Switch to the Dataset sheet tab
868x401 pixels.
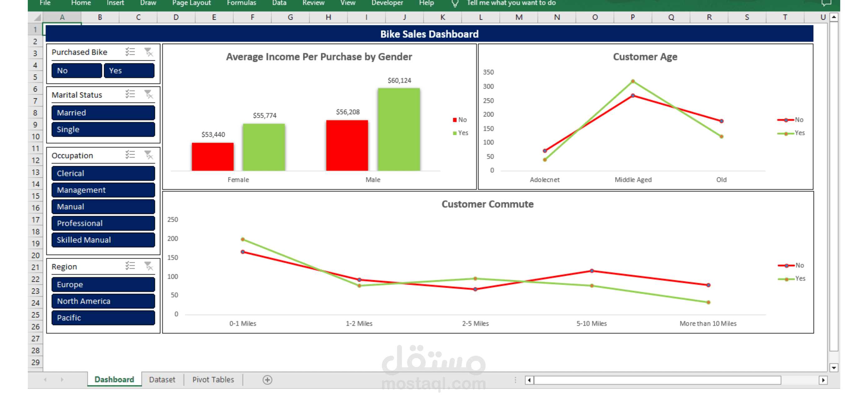(162, 380)
